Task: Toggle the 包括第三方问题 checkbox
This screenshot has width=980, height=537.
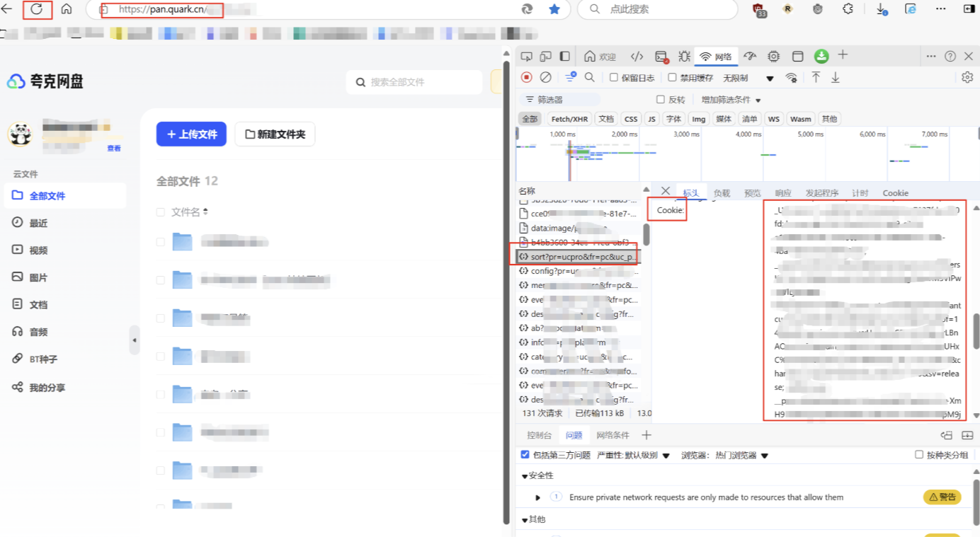Action: [525, 455]
